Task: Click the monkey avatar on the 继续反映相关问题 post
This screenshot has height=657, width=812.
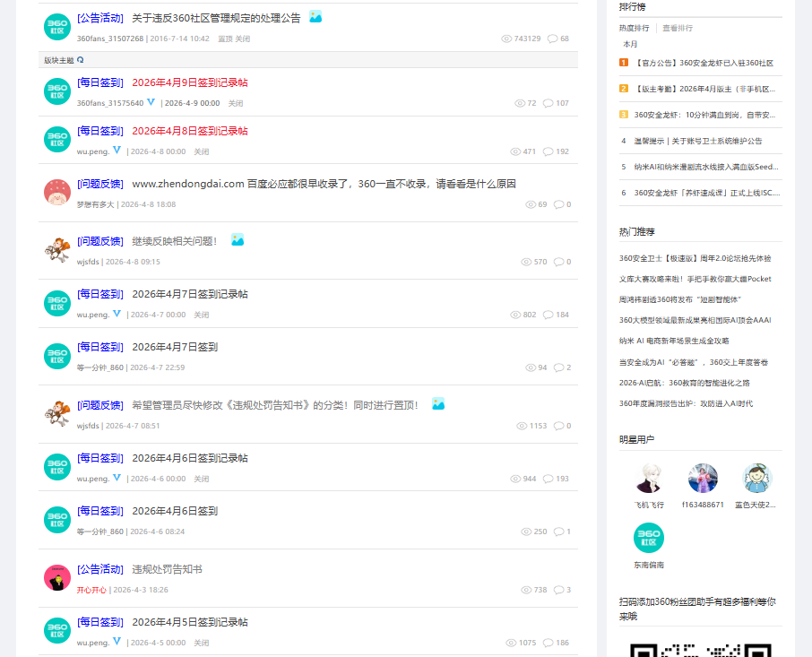Action: [57, 250]
